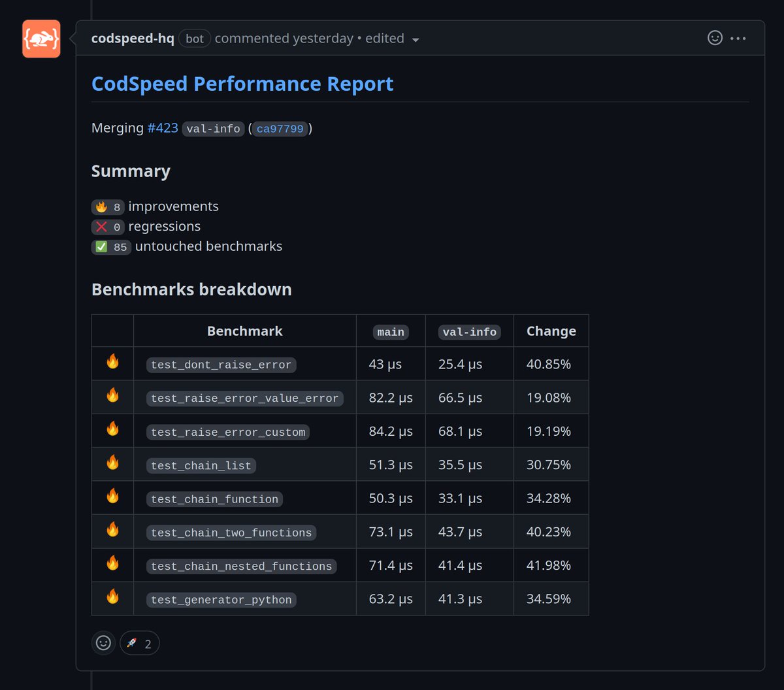Click the red cross by 0 regressions
Viewport: 784px width, 690px height.
[101, 227]
